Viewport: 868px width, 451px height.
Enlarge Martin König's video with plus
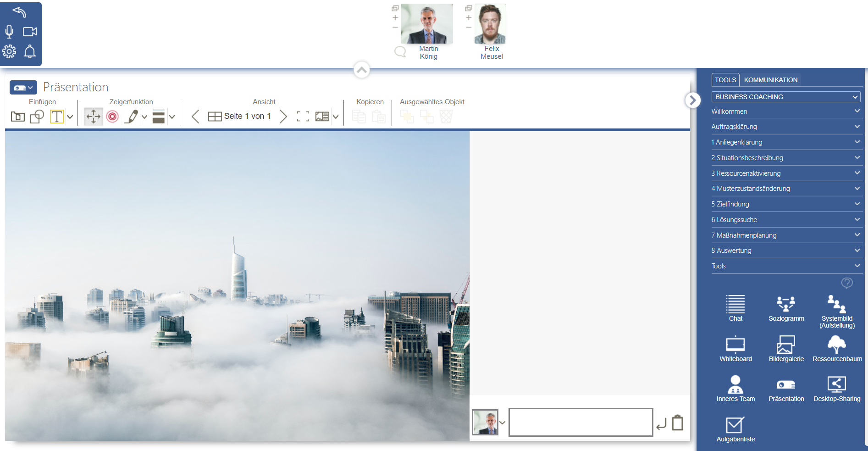pyautogui.click(x=395, y=18)
